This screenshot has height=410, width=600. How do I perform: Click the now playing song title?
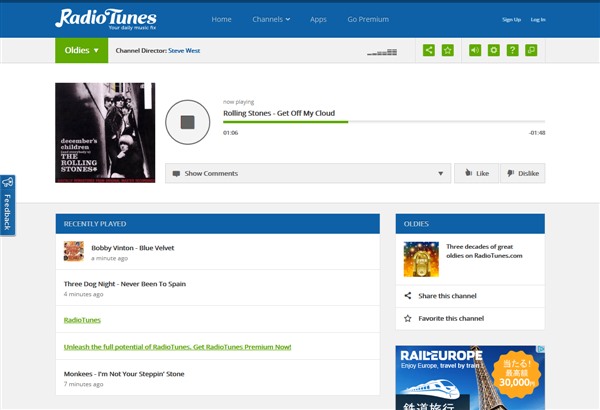(279, 113)
